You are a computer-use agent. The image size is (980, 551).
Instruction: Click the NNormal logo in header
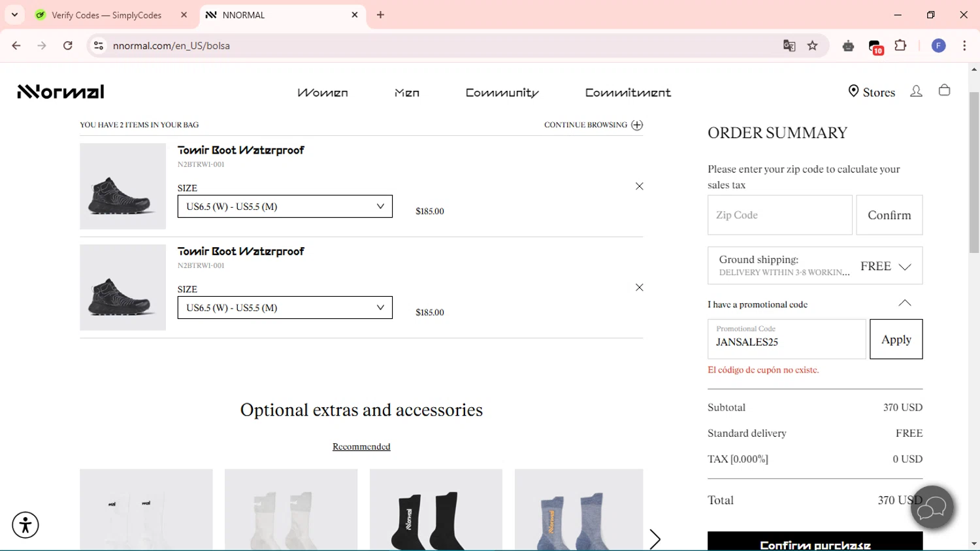(x=61, y=92)
